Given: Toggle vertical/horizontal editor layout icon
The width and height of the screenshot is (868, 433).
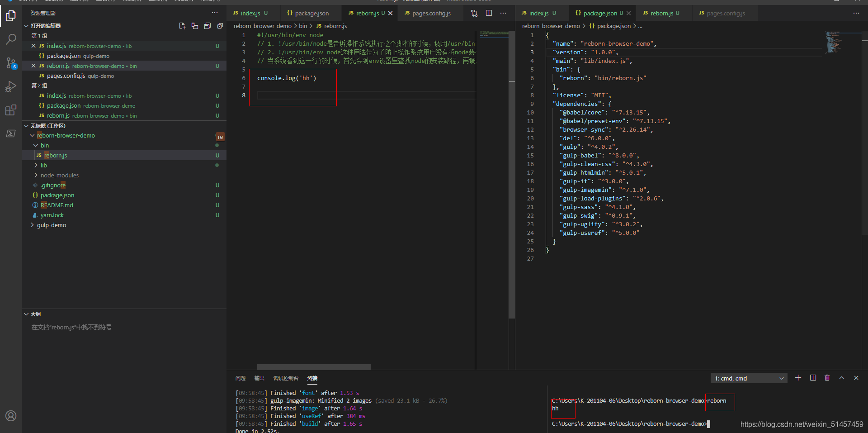Looking at the screenshot, I should 195,26.
